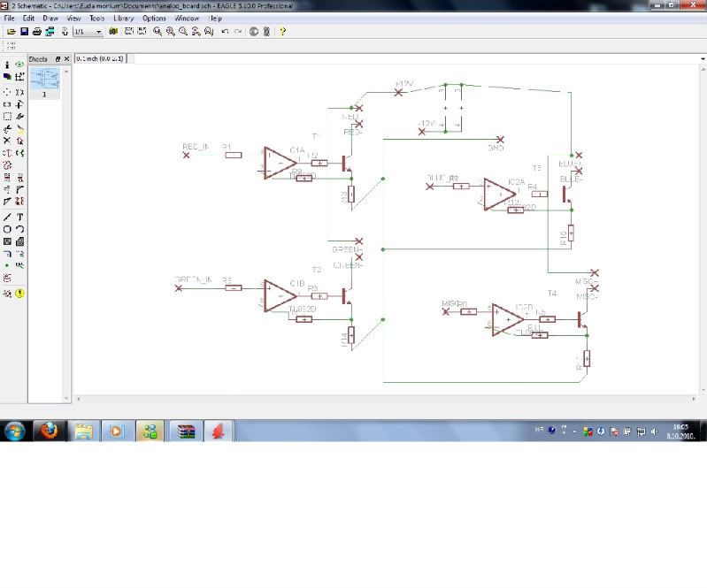Screen dimensions: 707x588
Task: Select the Polygon tool
Action: click(x=19, y=242)
